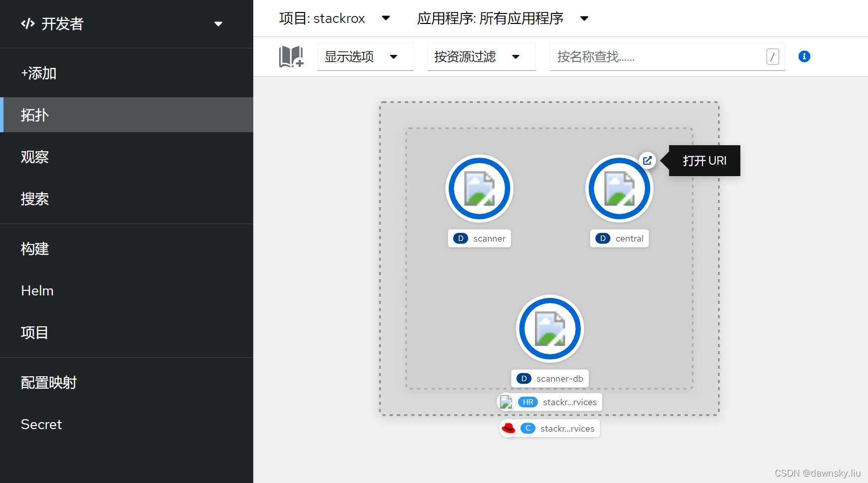868x483 pixels.
Task: Click the HR badge on Helm release label
Action: click(x=528, y=402)
